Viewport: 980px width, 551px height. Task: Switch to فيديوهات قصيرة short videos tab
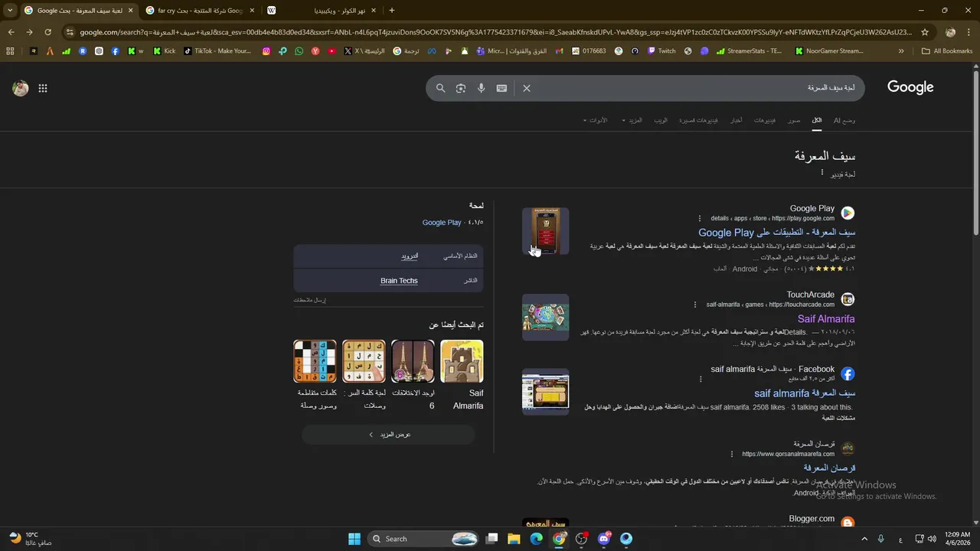click(x=698, y=120)
